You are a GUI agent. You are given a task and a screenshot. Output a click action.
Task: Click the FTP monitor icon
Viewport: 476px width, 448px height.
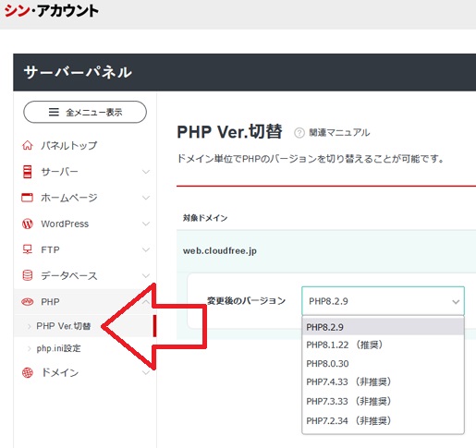[28, 249]
